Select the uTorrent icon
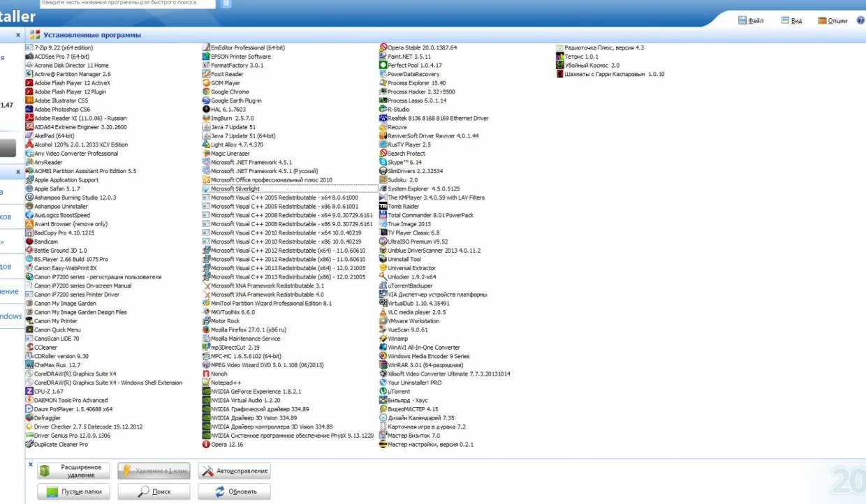This screenshot has height=504, width=866. (383, 392)
